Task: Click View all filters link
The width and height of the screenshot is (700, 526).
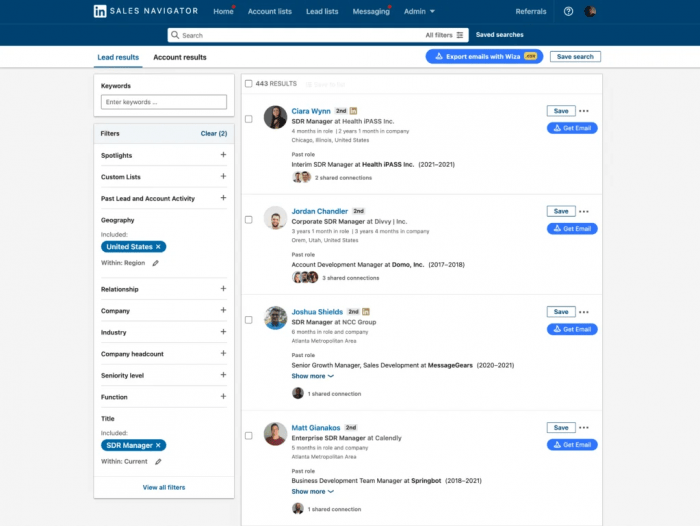Action: tap(164, 487)
